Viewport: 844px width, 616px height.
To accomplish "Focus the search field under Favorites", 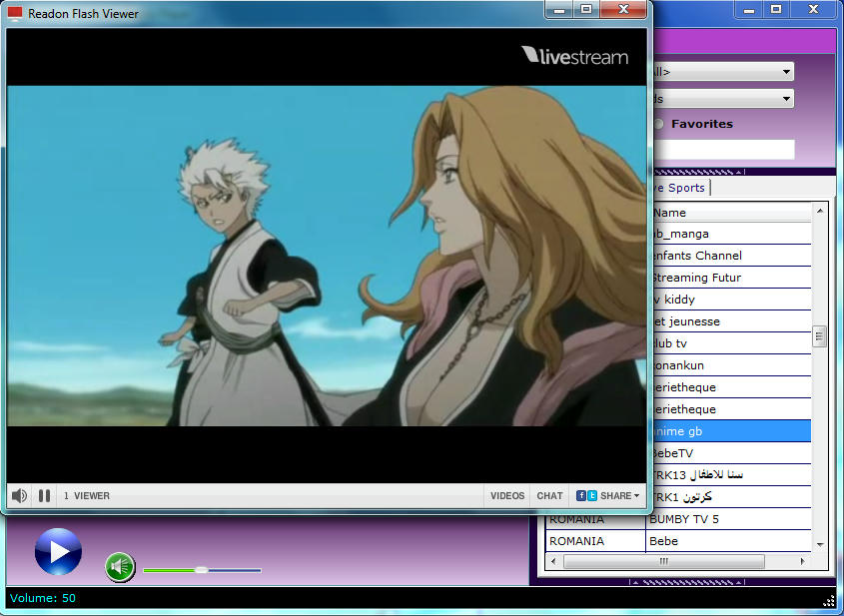I will click(724, 150).
